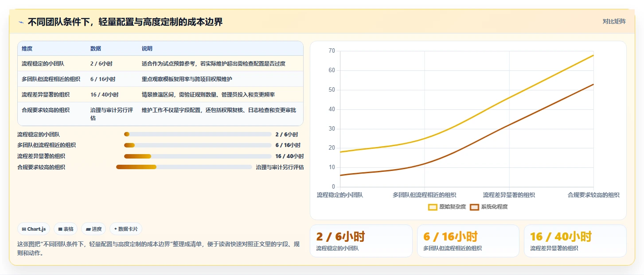Click the progress value 16 / 40小时
Screen dimensions: 644x275
pos(289,156)
